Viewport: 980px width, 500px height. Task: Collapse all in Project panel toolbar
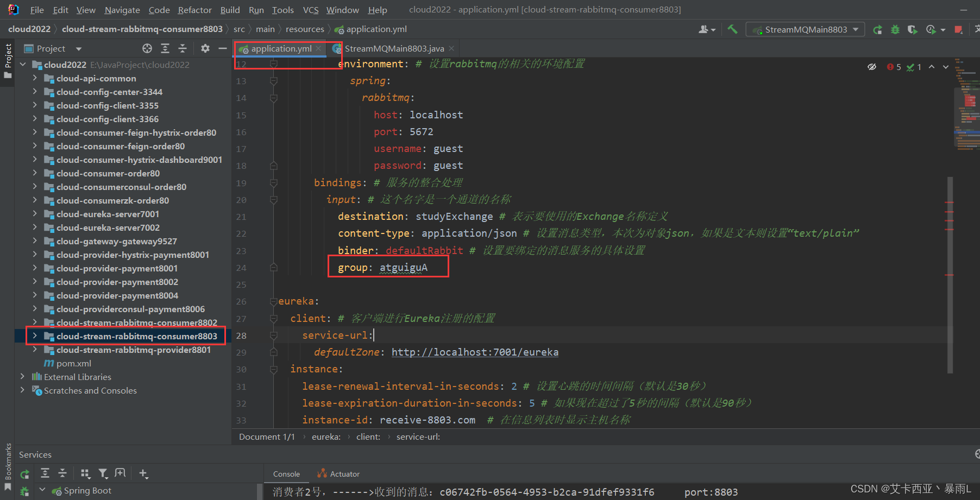[183, 48]
